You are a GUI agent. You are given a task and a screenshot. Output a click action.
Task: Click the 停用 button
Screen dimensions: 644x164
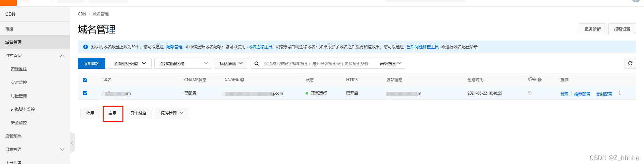[90, 113]
